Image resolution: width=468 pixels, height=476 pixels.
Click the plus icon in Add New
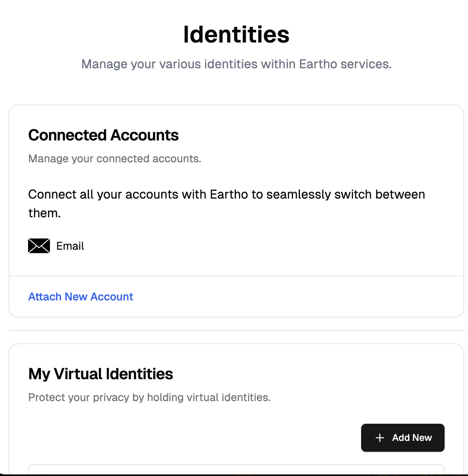379,438
